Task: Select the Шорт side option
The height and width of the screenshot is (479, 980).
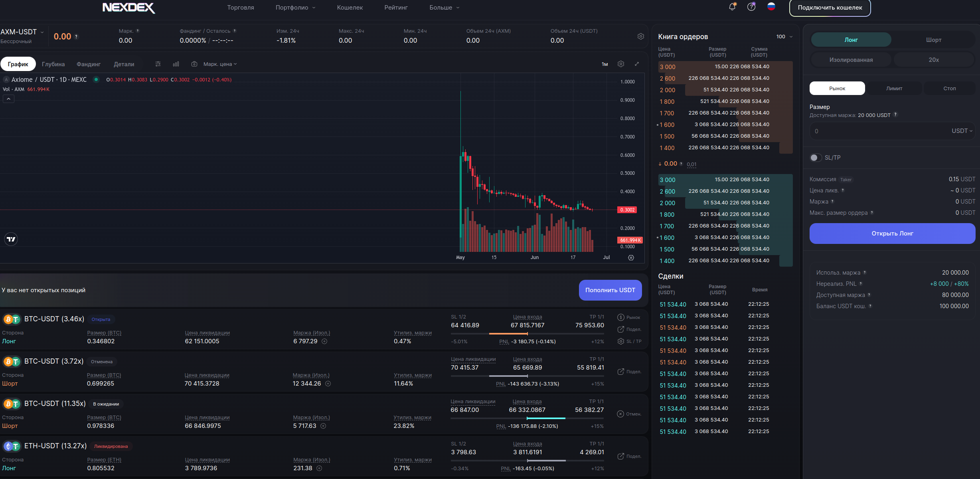Action: click(x=933, y=40)
